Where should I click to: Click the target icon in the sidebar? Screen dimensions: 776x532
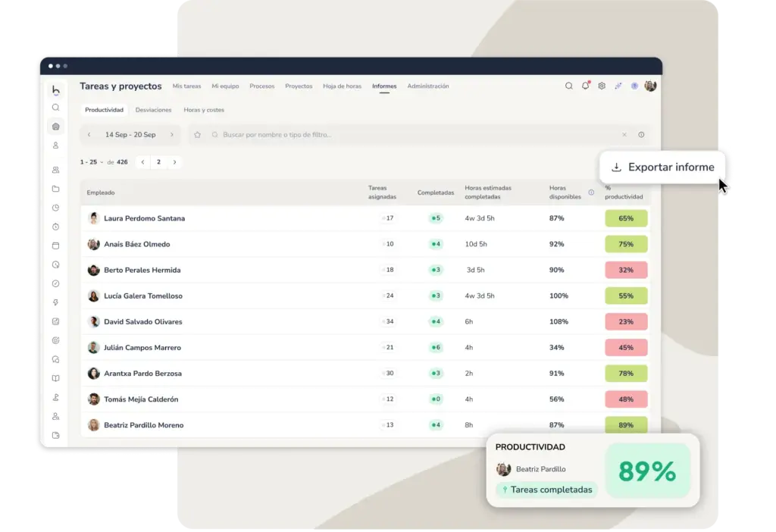56,340
